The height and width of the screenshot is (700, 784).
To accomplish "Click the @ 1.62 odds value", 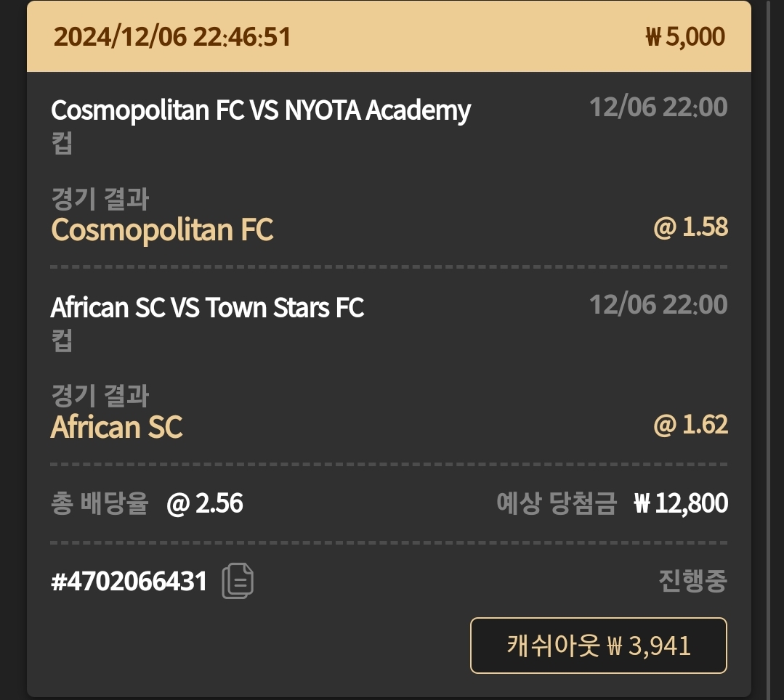I will [x=690, y=425].
